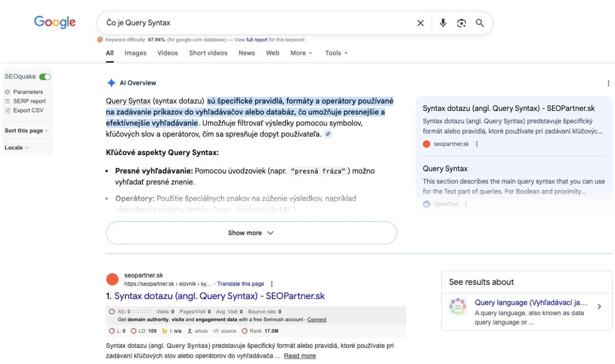Start voice search with the microphone
This screenshot has height=364, width=615.
(443, 23)
